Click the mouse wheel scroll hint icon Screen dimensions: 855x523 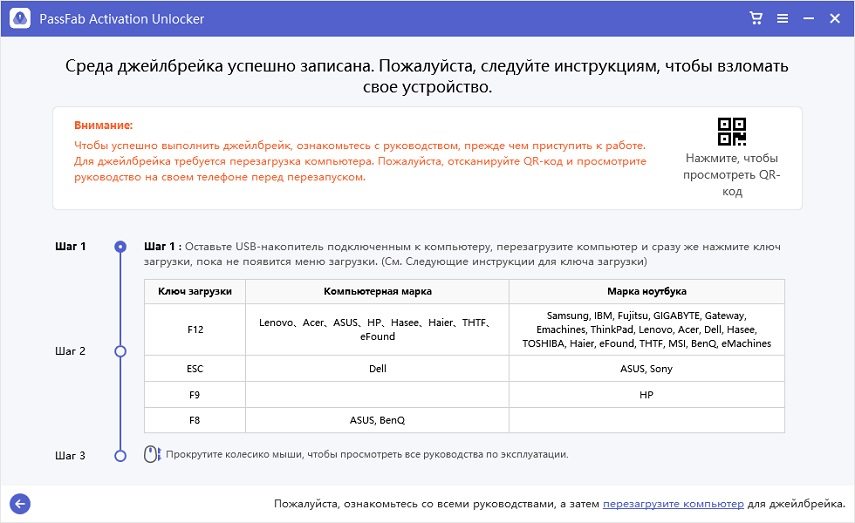click(152, 454)
